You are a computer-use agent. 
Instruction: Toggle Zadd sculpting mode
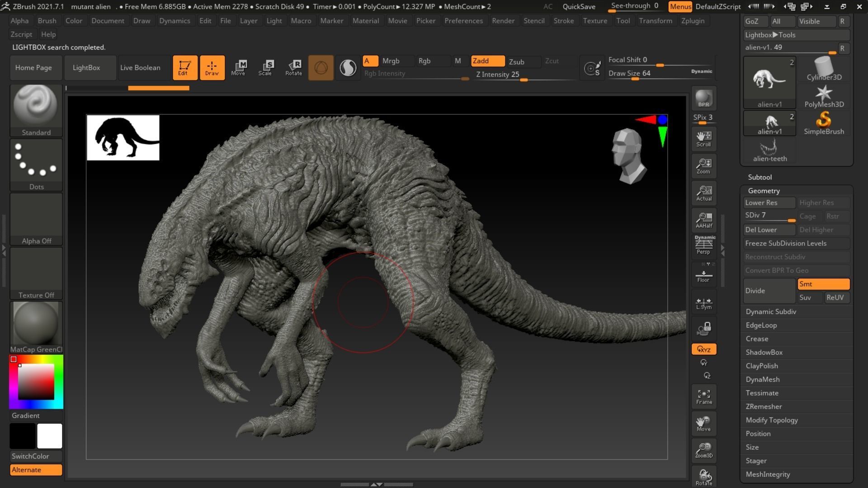click(487, 61)
